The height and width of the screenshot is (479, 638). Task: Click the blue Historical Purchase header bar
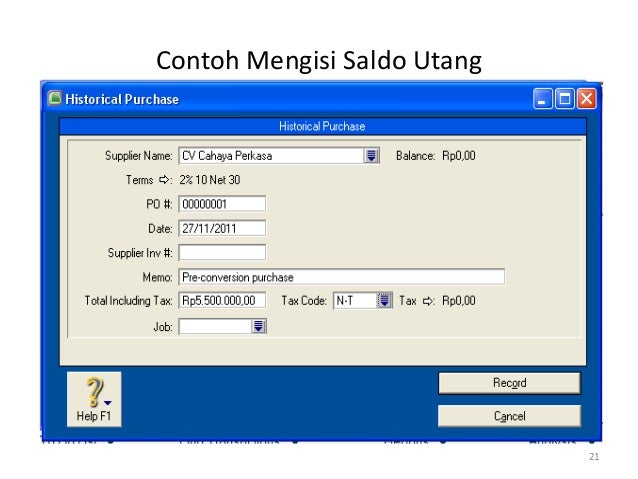coord(323,126)
